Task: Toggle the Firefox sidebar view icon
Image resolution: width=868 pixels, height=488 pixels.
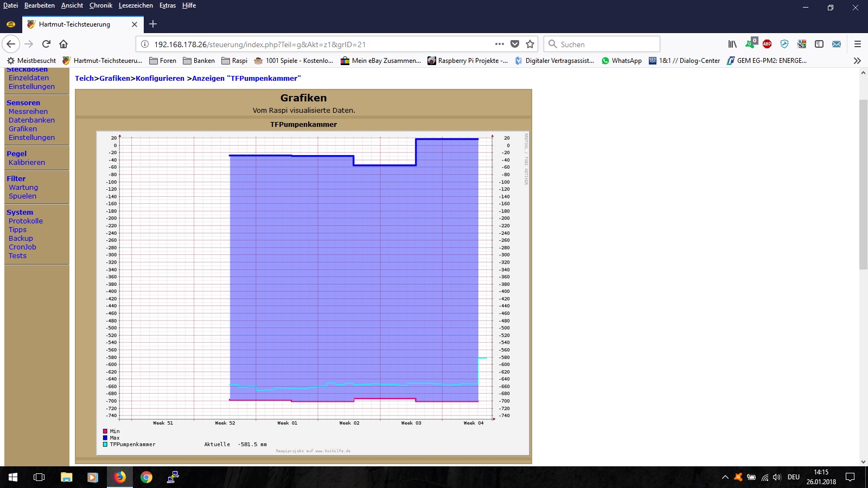Action: [819, 44]
